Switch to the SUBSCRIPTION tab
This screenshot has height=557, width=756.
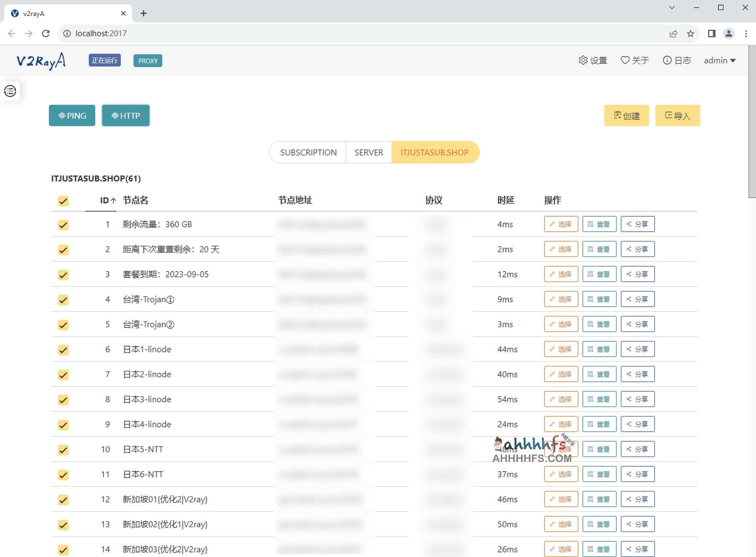pos(308,152)
